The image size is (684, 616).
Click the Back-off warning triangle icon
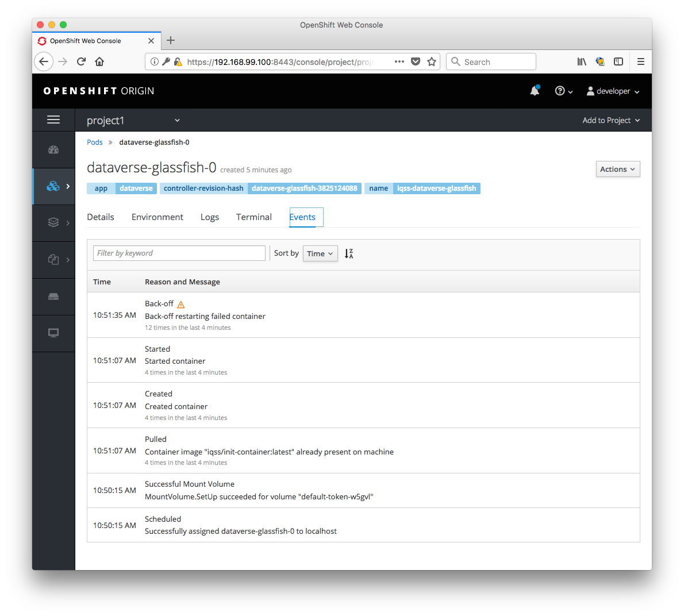181,305
